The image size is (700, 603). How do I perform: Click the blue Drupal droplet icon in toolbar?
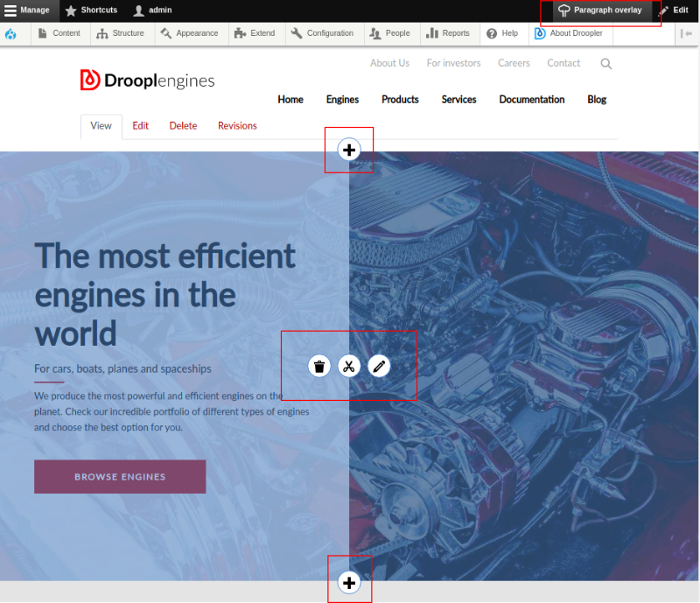(x=11, y=33)
